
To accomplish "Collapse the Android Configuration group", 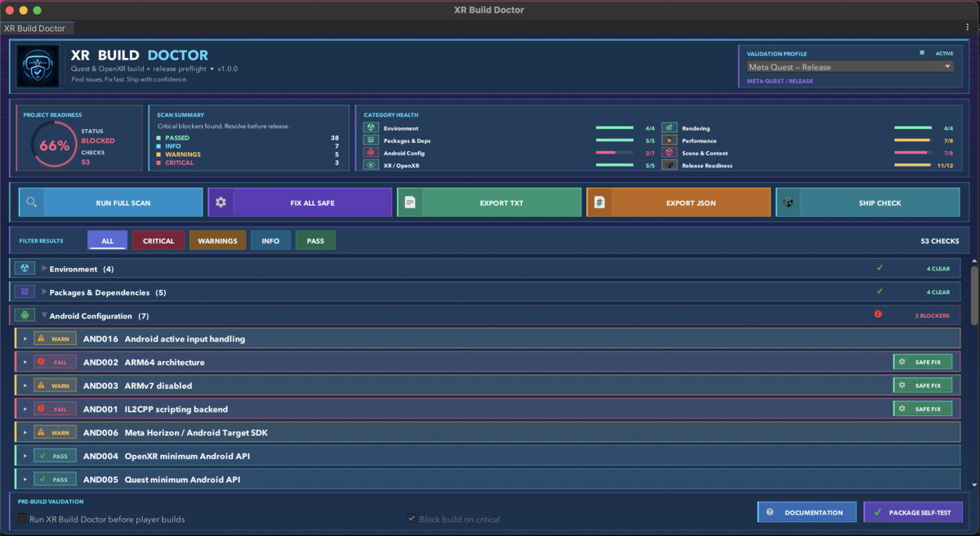I will point(44,315).
